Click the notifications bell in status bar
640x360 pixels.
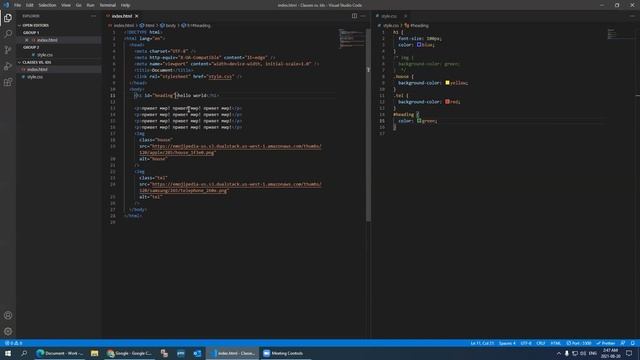[x=633, y=343]
